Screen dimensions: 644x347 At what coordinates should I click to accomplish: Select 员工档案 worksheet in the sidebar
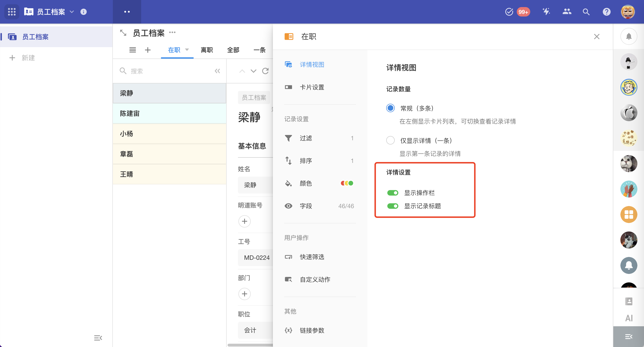pyautogui.click(x=56, y=37)
